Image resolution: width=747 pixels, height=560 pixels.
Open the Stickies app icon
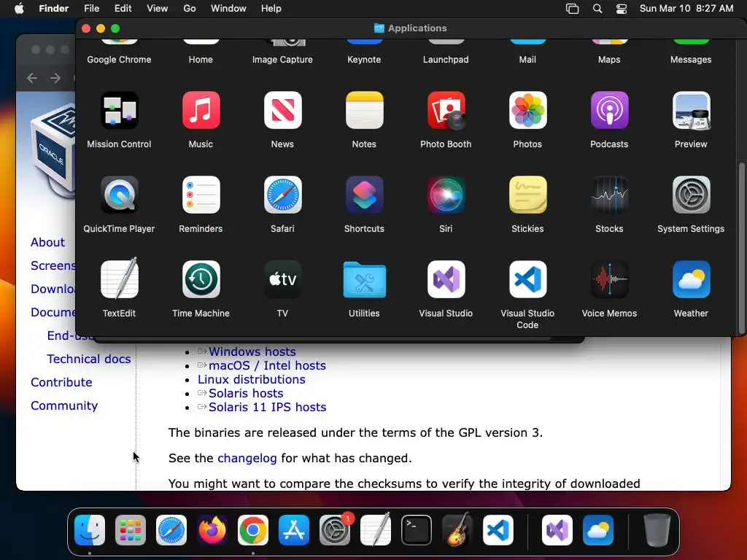[527, 195]
